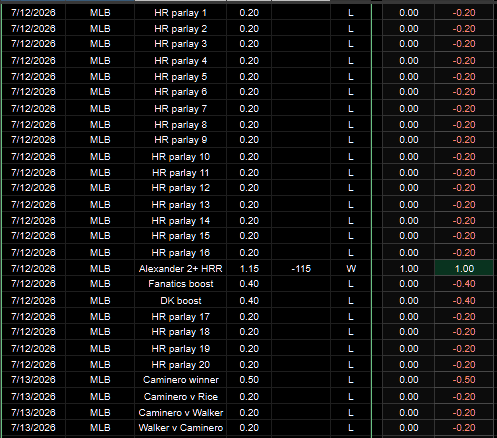
Task: Click the date in Alexander 2+ HRR row
Action: point(33,269)
